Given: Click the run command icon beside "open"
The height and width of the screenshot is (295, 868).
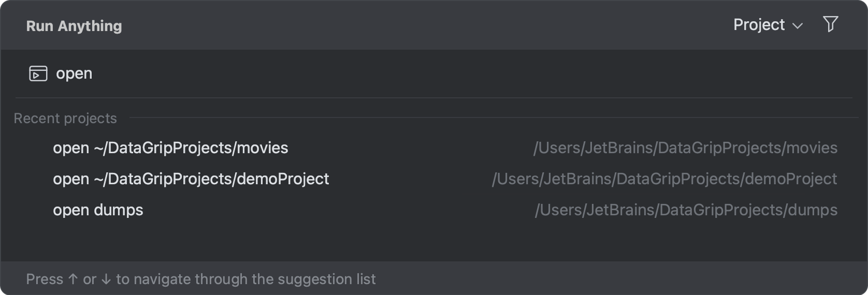Looking at the screenshot, I should coord(38,74).
